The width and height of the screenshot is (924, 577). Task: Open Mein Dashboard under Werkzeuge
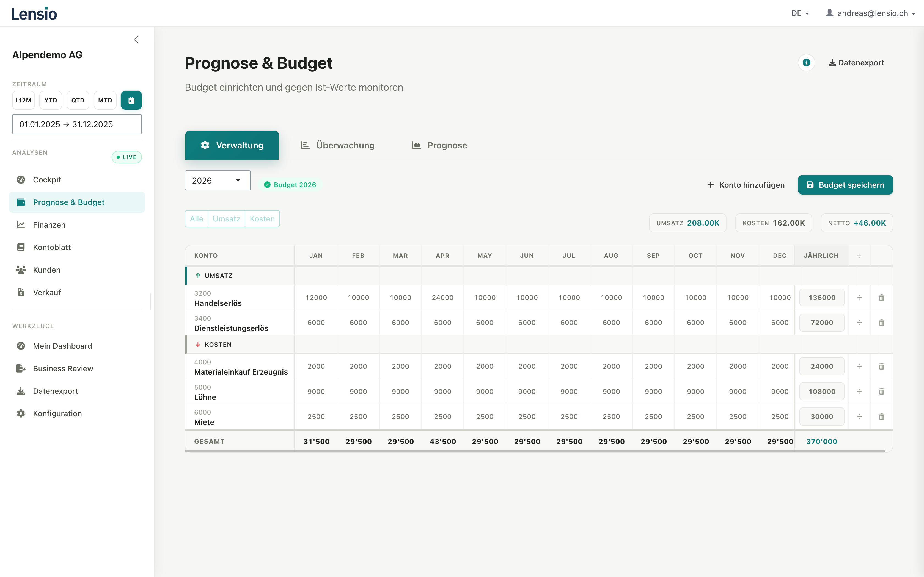pyautogui.click(x=63, y=346)
